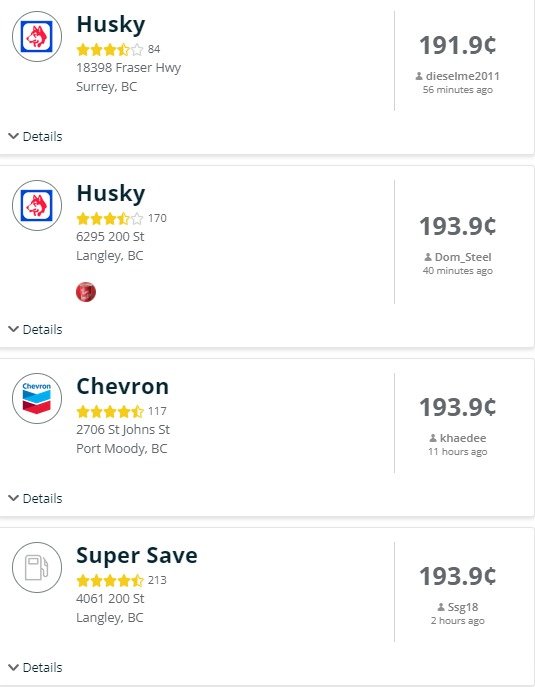
Task: Click the red badge icon under Langley Husky
Action: [x=86, y=292]
